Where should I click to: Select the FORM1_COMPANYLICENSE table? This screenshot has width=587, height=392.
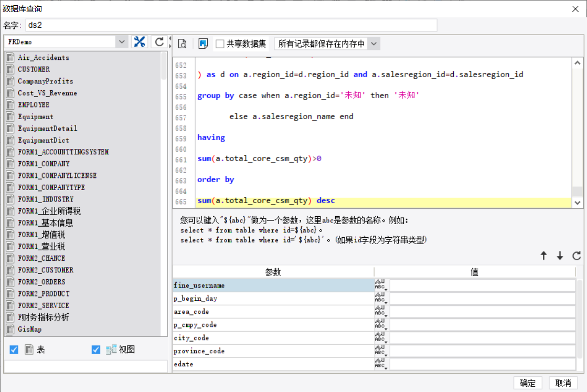[57, 176]
